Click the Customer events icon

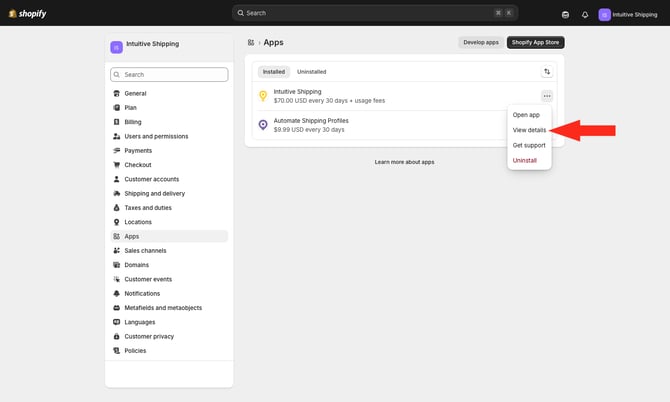point(116,279)
